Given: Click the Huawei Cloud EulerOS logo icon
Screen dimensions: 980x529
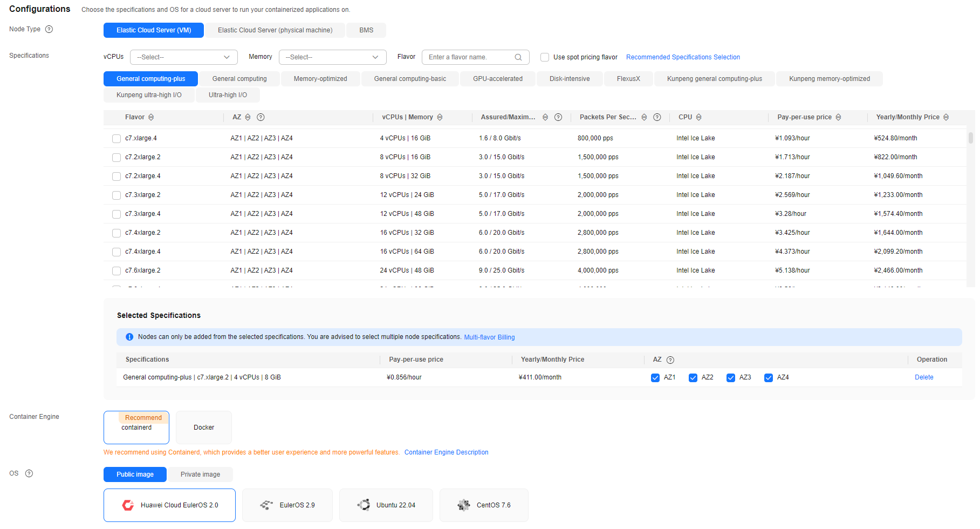Looking at the screenshot, I should tap(128, 505).
